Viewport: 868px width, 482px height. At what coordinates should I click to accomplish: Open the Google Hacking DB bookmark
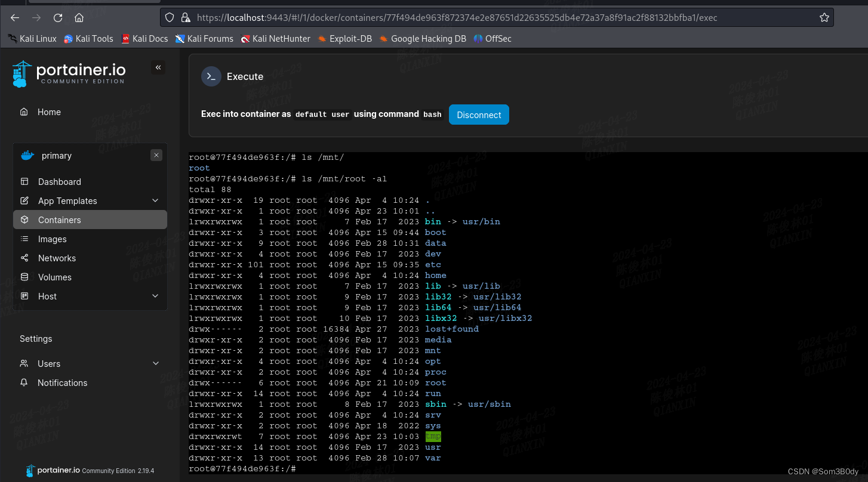(423, 39)
